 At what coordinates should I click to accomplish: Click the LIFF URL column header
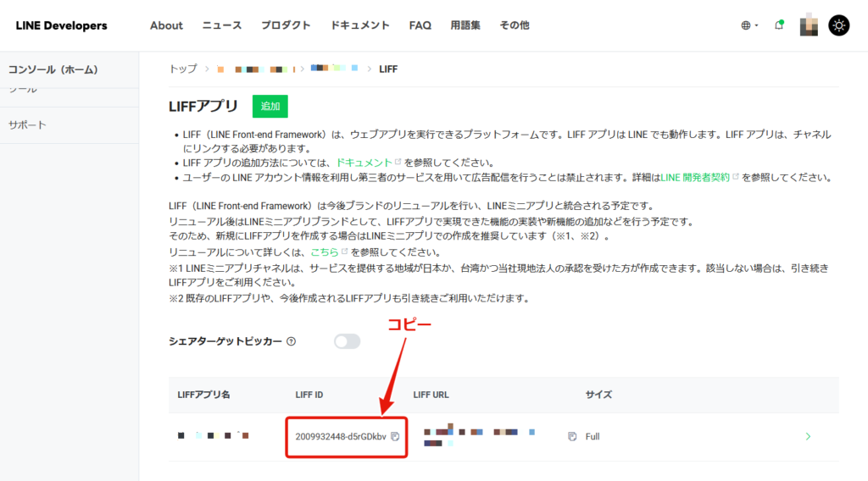(431, 395)
